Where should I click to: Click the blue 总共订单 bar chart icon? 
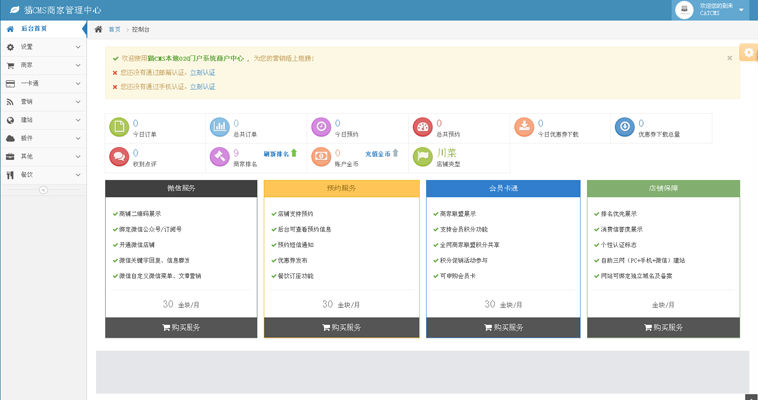point(219,127)
